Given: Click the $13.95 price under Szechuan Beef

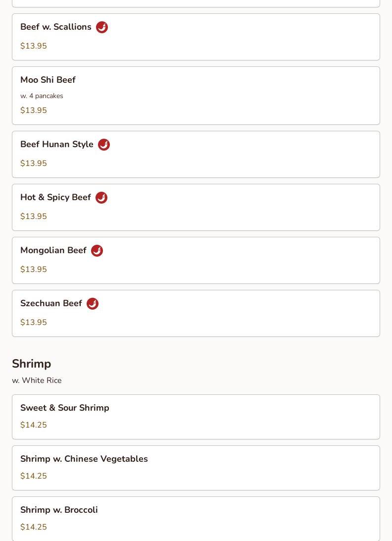Looking at the screenshot, I should click(x=34, y=323).
